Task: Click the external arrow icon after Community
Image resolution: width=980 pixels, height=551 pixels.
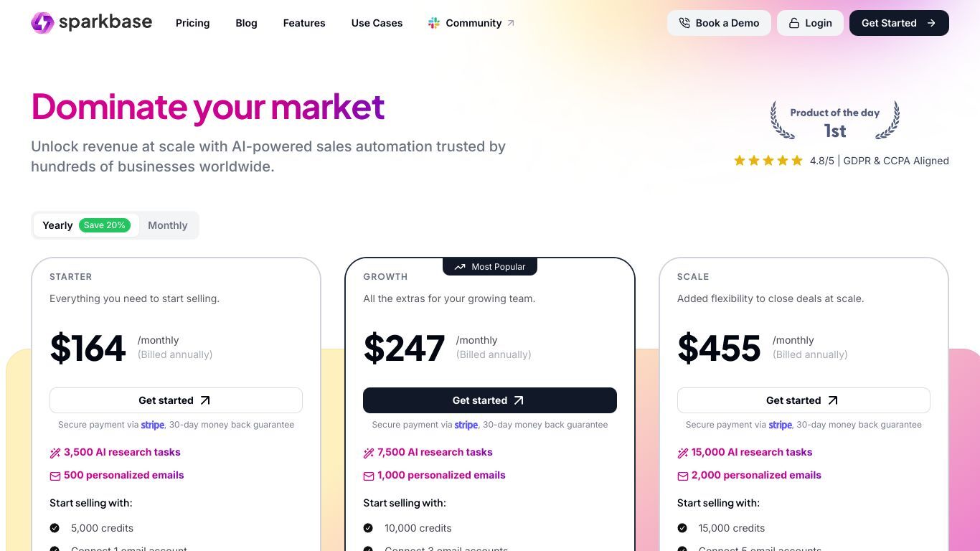Action: point(511,23)
